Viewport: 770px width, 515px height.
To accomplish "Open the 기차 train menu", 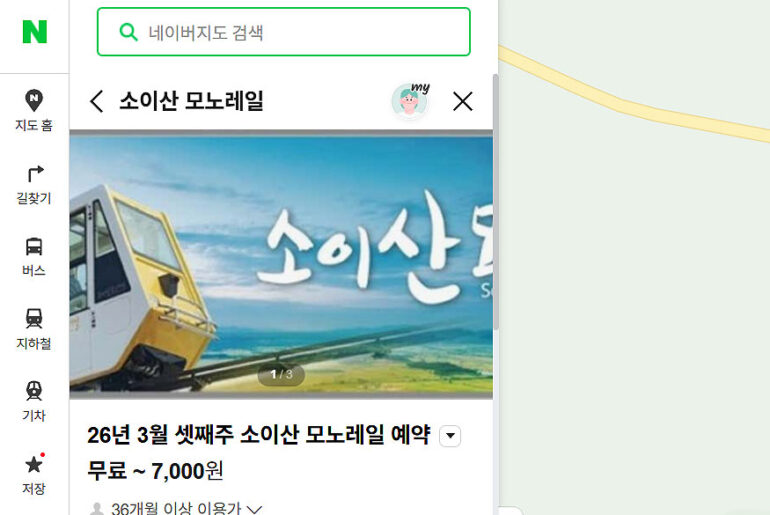I will click(34, 402).
